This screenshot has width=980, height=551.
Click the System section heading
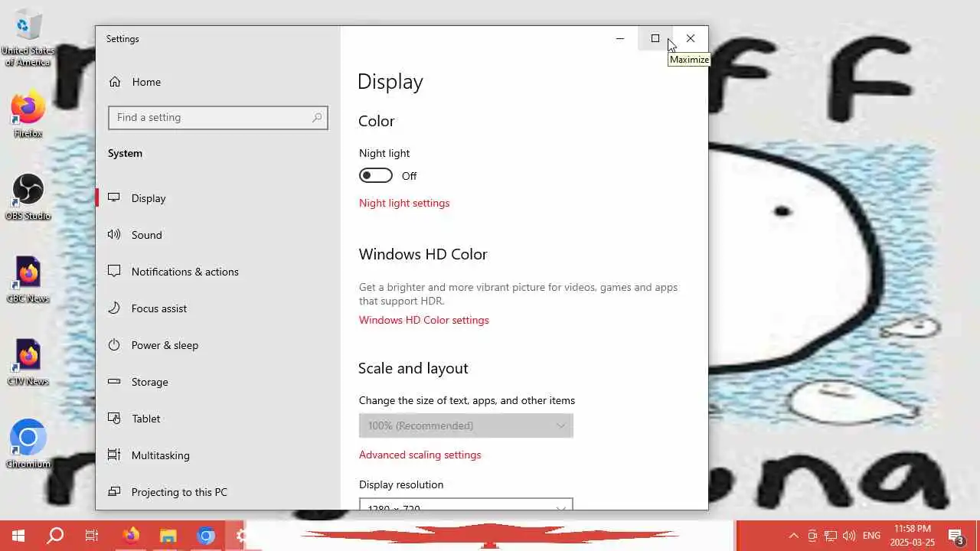pyautogui.click(x=125, y=153)
